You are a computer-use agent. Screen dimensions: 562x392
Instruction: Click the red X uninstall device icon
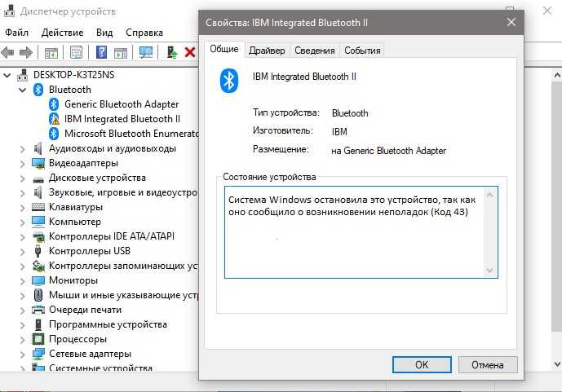(189, 53)
